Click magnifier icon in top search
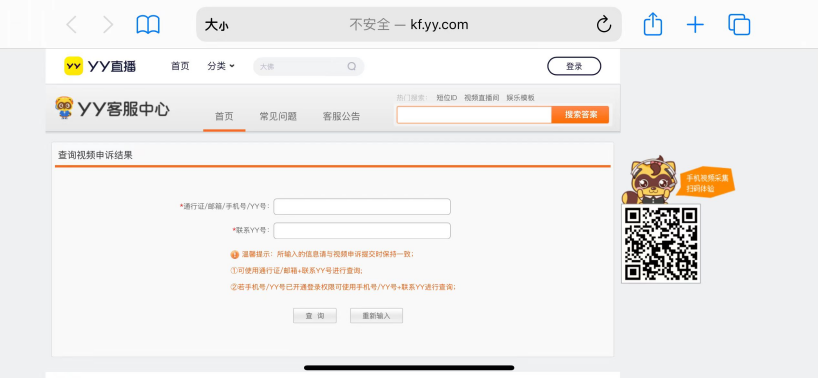818x378 pixels. click(352, 66)
